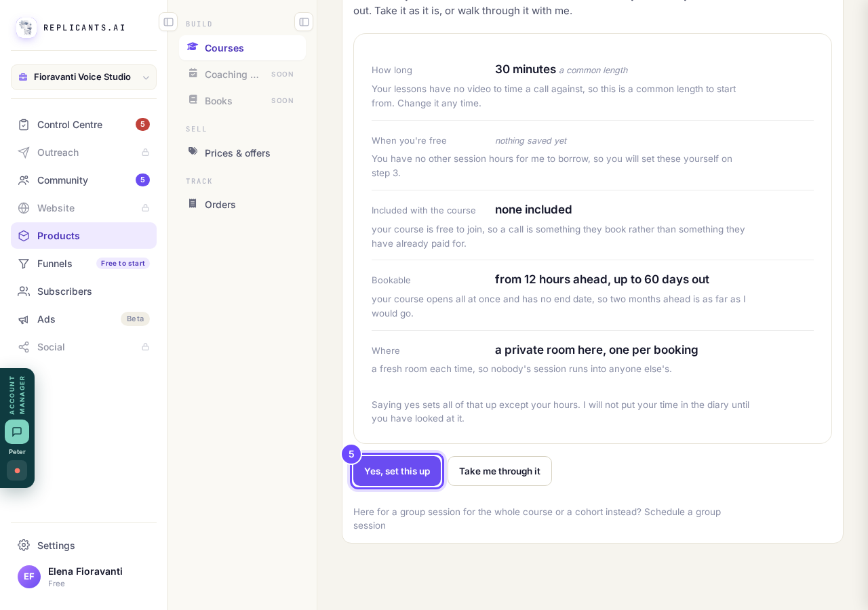This screenshot has height=610, width=868.
Task: Click the red record dot button
Action: (x=17, y=470)
